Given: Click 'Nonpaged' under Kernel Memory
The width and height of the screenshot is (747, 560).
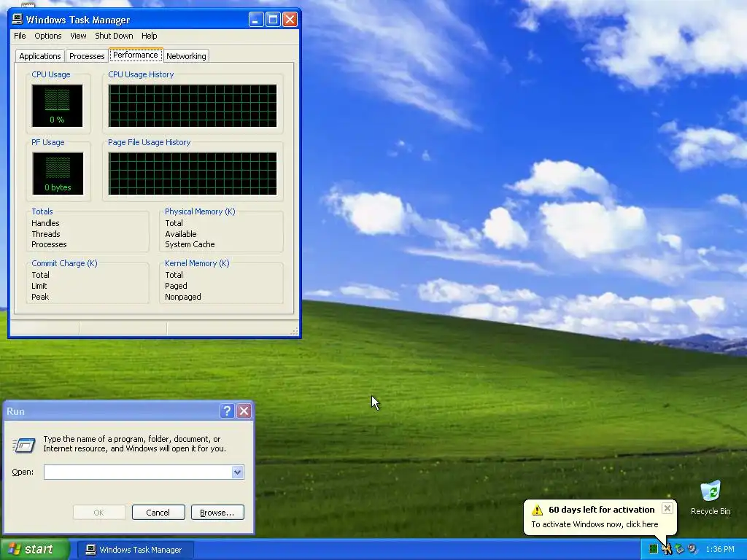Looking at the screenshot, I should [183, 297].
